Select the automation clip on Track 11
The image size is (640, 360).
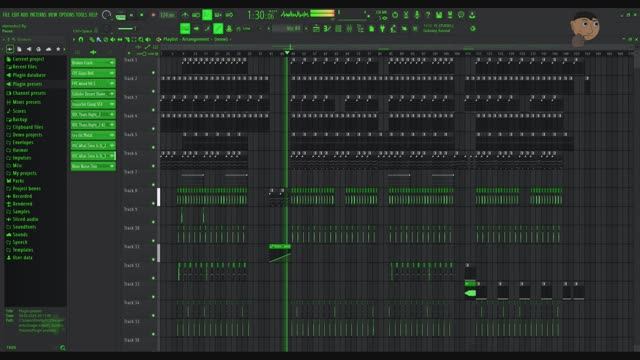point(280,252)
